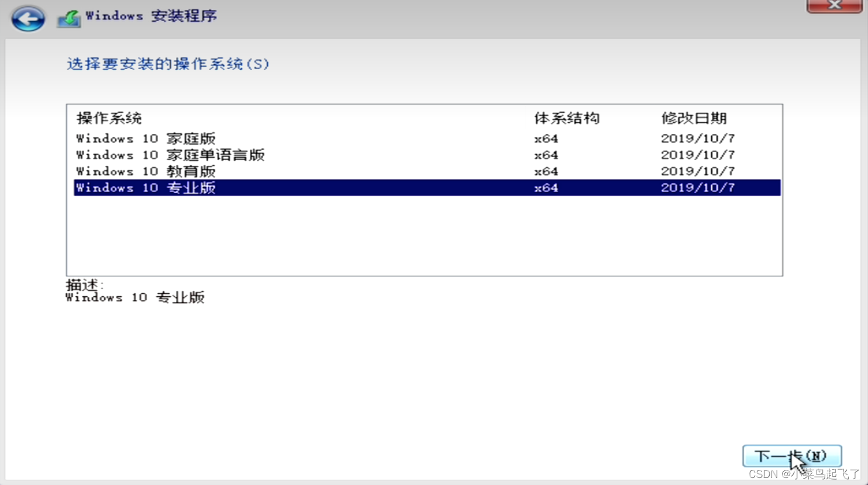Click the 体系结构 column header

[567, 118]
